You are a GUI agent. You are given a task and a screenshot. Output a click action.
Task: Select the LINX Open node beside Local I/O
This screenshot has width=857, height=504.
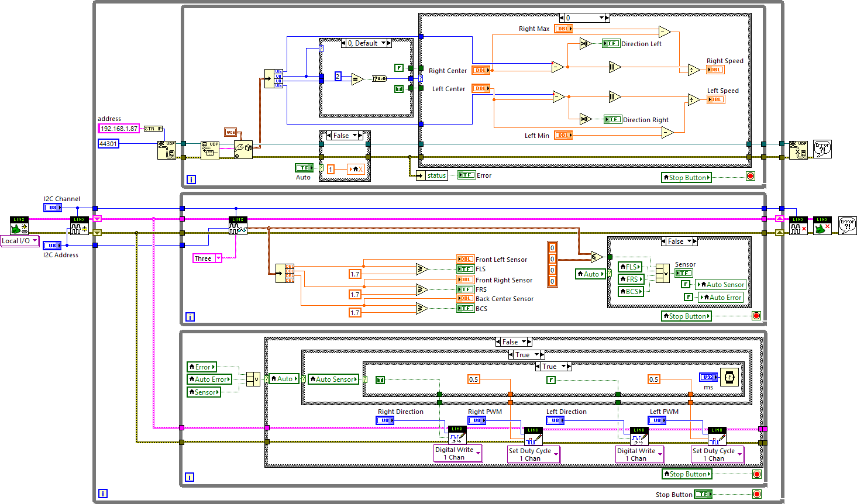19,226
